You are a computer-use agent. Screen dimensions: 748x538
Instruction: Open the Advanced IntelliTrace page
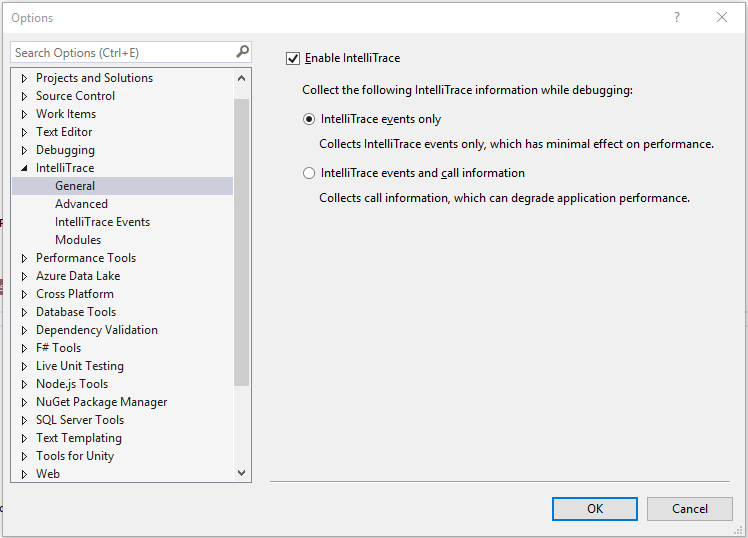coord(81,204)
